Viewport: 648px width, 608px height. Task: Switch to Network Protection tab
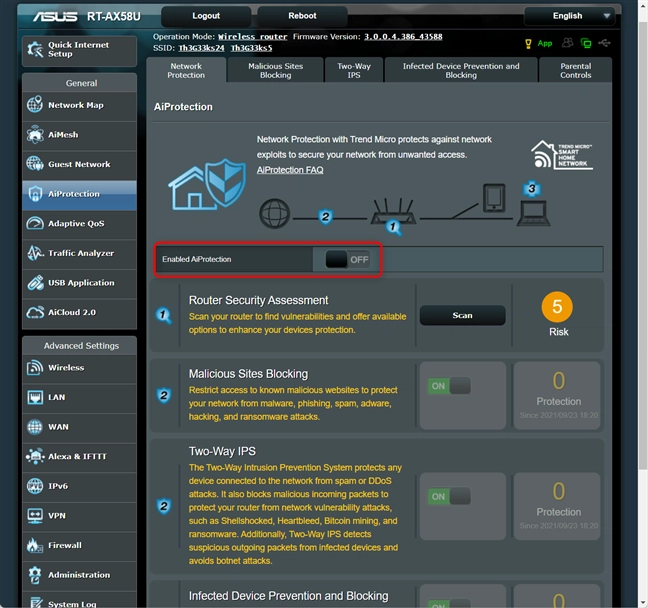[186, 70]
